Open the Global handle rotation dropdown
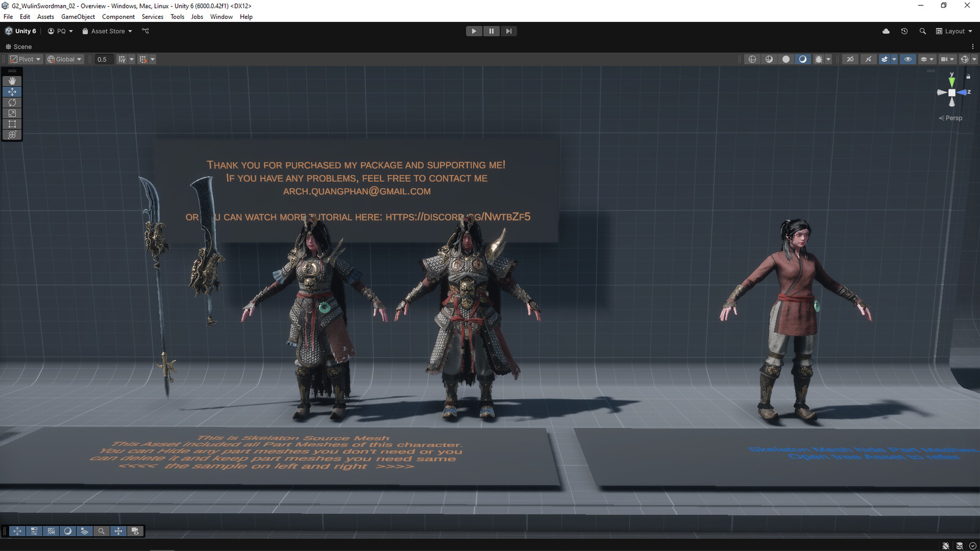Image resolution: width=980 pixels, height=551 pixels. (x=64, y=59)
